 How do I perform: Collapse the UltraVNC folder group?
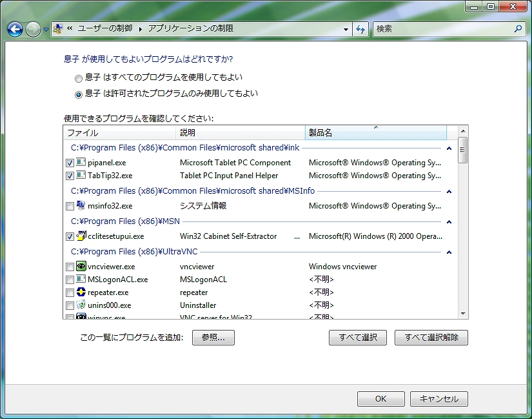(x=449, y=252)
